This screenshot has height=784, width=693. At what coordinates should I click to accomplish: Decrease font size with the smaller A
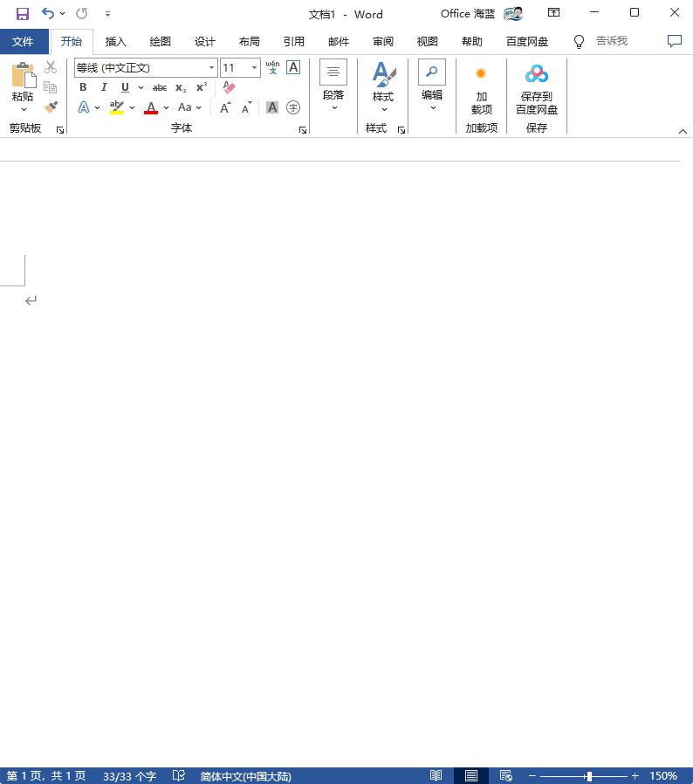pos(246,107)
